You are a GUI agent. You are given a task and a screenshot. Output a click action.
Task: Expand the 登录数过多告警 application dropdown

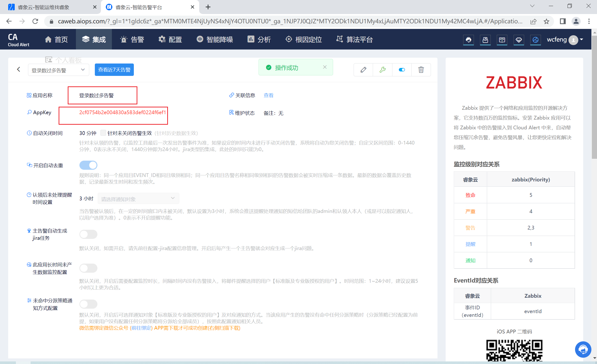58,70
